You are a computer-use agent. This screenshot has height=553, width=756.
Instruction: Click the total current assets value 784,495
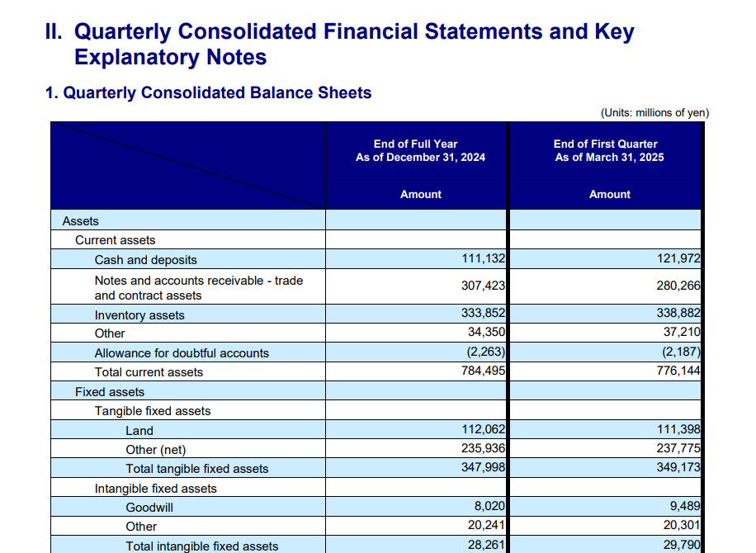483,371
